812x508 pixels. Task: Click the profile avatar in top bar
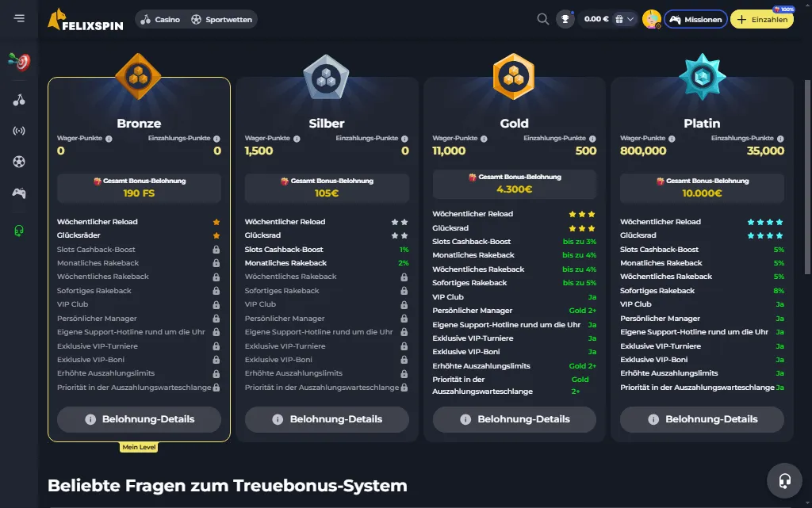click(x=652, y=18)
